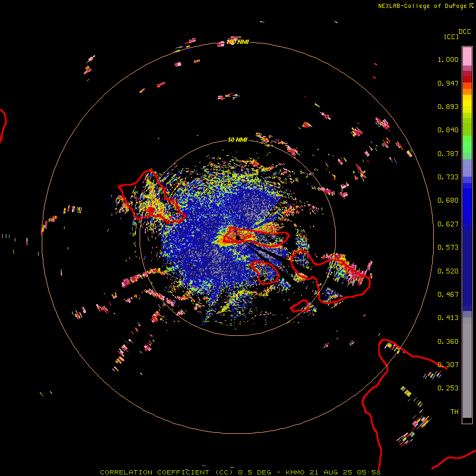Select the 0.947 scale value
The width and height of the screenshot is (476, 476).
pos(448,83)
